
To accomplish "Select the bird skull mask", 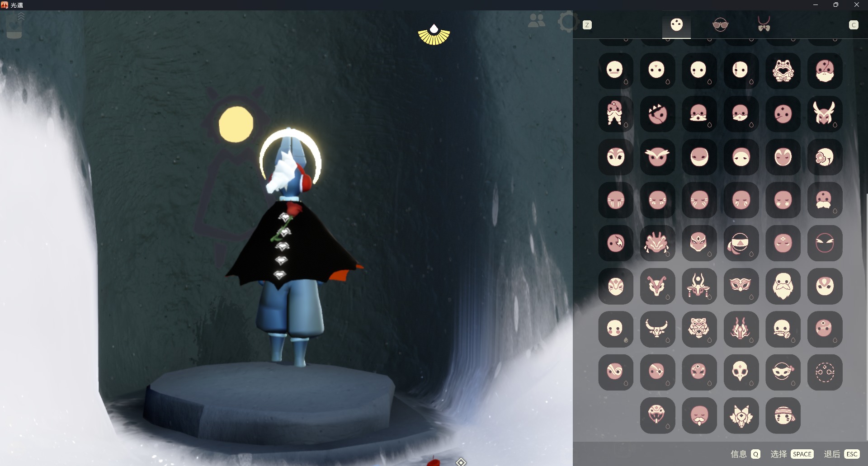I will point(741,372).
